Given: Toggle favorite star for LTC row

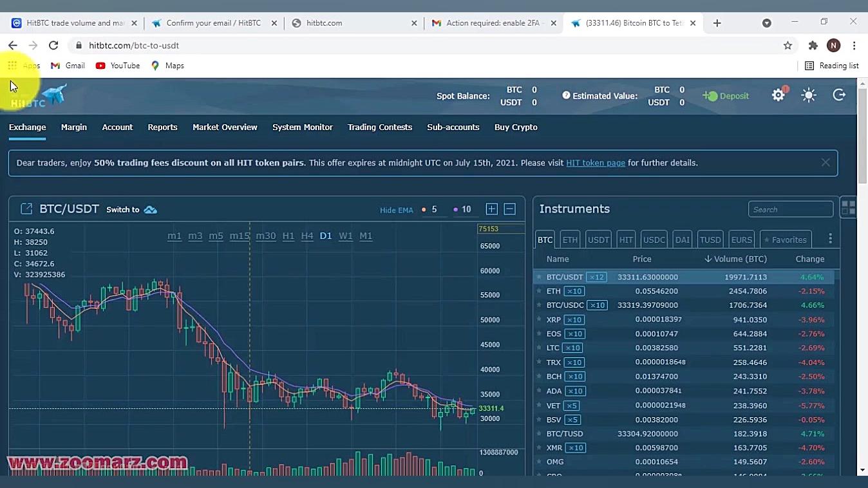Looking at the screenshot, I should tap(540, 348).
